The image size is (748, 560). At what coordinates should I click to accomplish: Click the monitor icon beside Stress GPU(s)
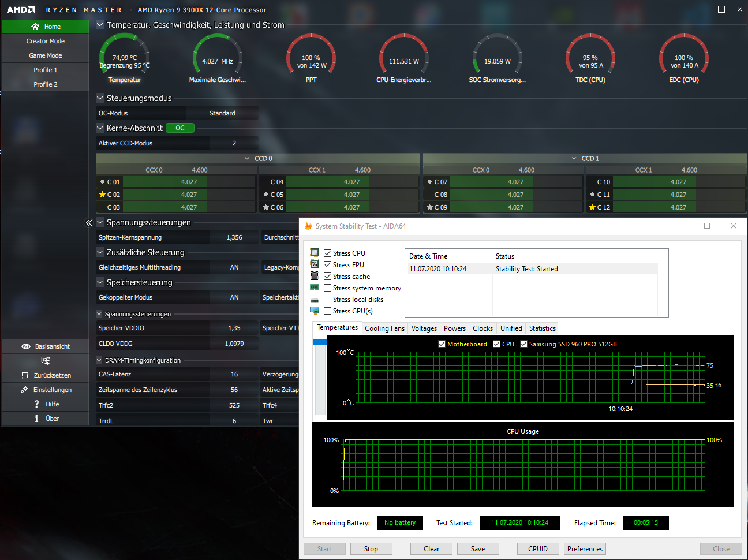tap(315, 311)
